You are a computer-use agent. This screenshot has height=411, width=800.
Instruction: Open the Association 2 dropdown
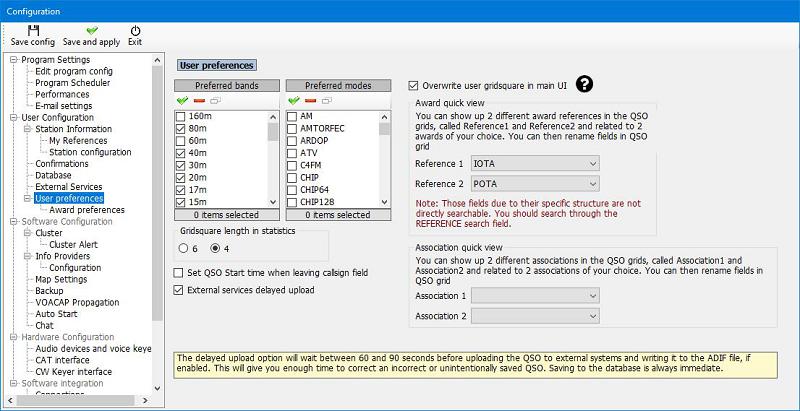pyautogui.click(x=535, y=316)
